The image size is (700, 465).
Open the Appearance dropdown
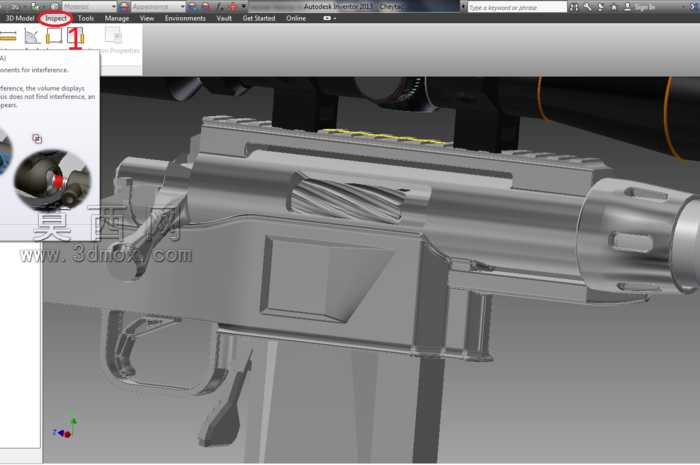point(158,7)
